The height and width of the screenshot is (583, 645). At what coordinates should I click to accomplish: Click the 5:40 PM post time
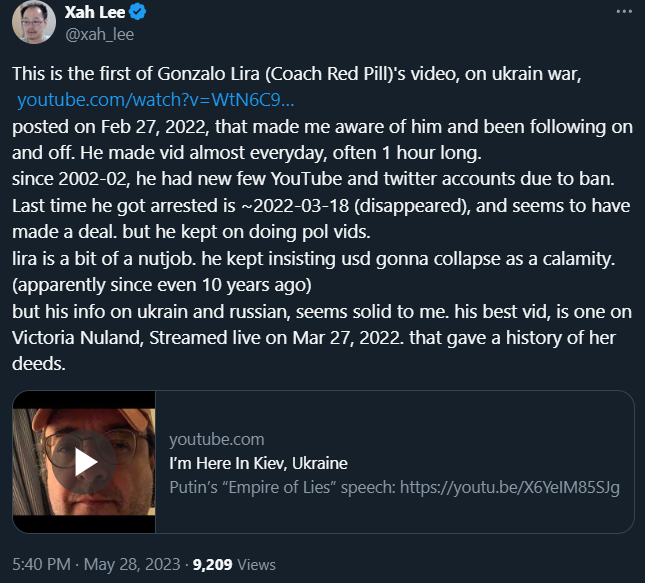click(x=42, y=564)
